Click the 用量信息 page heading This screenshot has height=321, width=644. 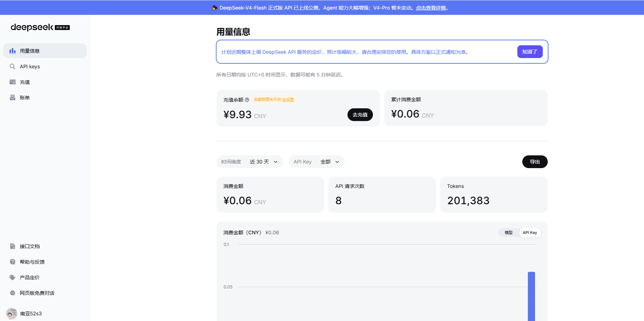point(233,32)
